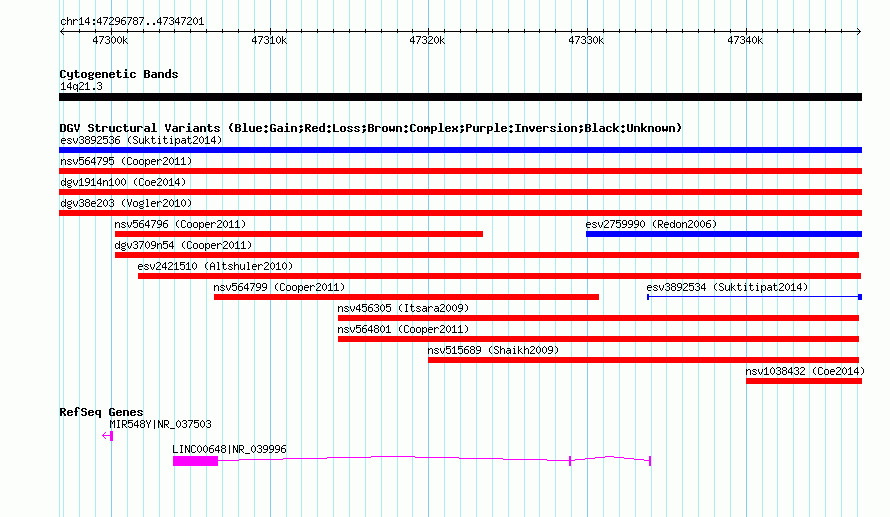Click the DGV Structural Variants track title

point(370,128)
